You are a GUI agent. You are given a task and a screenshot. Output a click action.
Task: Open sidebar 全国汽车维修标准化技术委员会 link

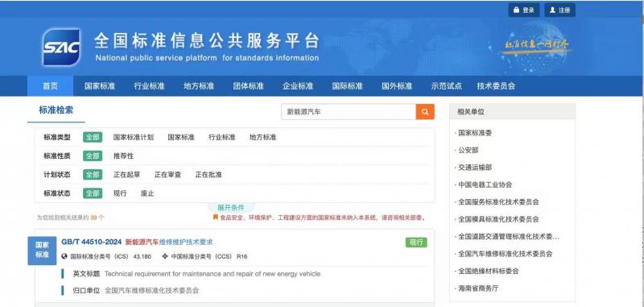click(506, 254)
